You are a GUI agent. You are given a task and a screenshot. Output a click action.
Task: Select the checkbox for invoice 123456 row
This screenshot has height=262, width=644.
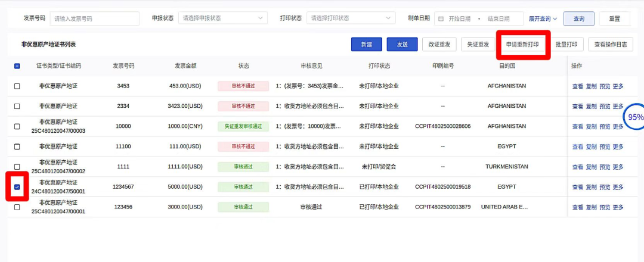click(17, 207)
